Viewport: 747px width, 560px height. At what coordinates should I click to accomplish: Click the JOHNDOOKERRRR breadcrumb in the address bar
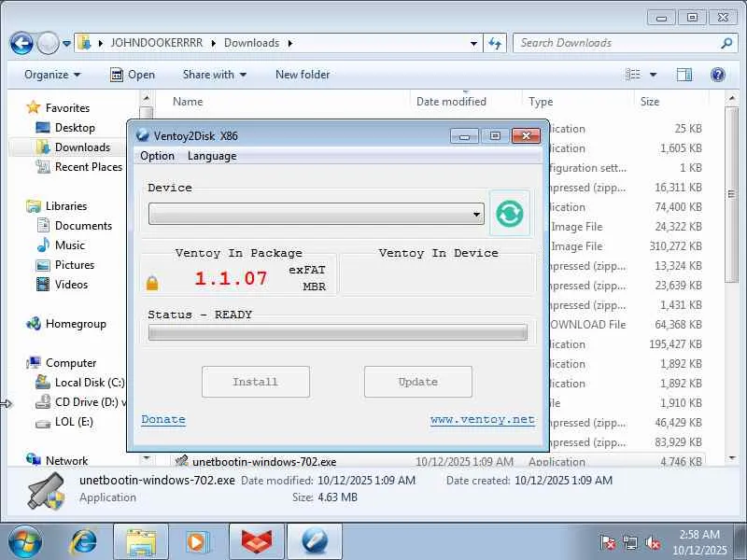pos(157,43)
